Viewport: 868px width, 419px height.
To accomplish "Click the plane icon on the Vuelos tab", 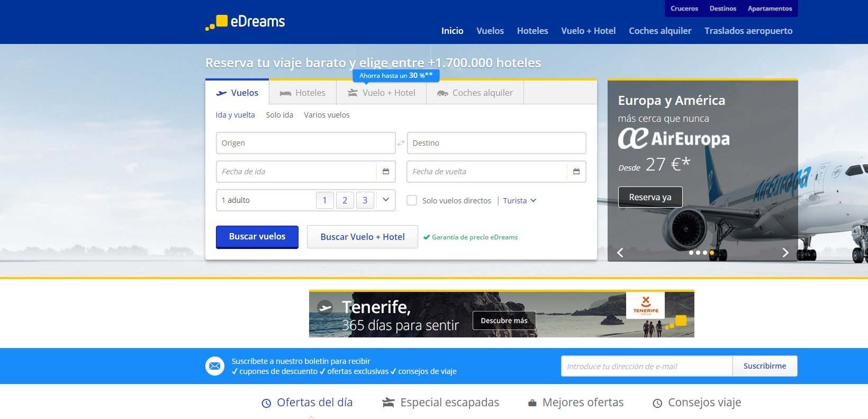I will coord(221,93).
